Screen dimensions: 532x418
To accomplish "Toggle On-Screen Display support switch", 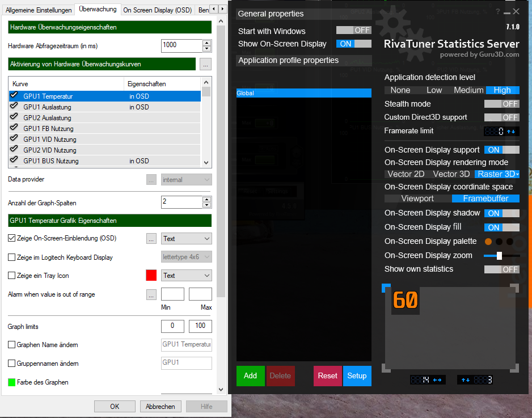I will coord(502,150).
